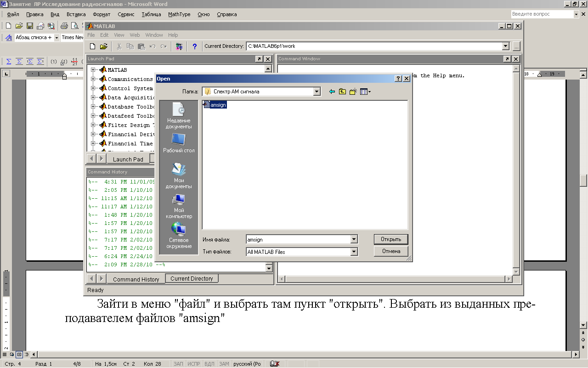This screenshot has height=368, width=588.
Task: Undock the Command Window panel
Action: click(x=507, y=59)
